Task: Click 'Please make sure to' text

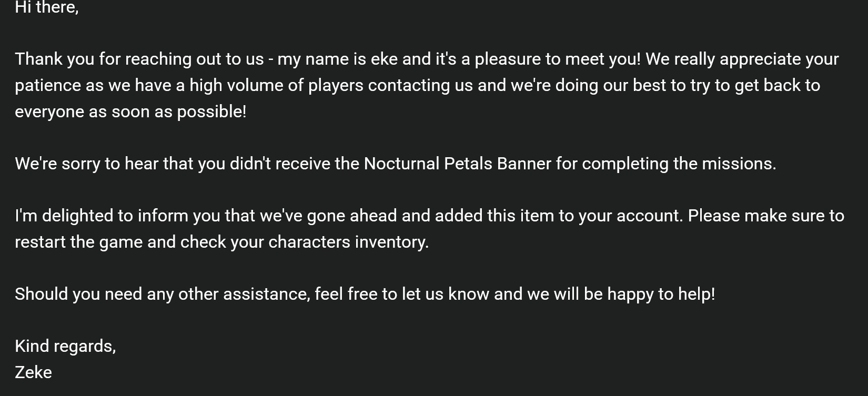Action: (x=766, y=216)
